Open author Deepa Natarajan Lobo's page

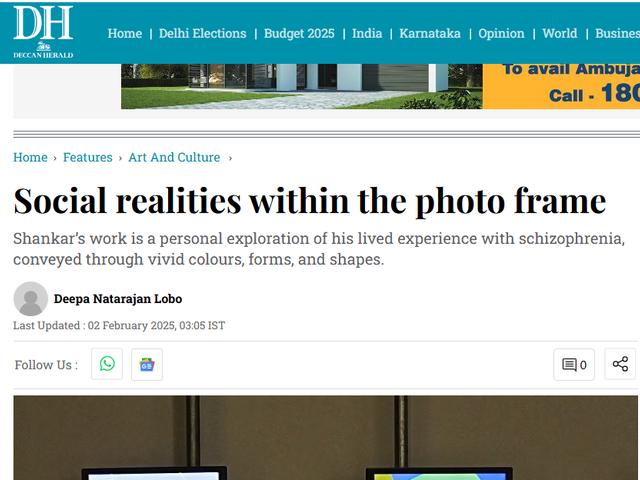click(x=118, y=299)
